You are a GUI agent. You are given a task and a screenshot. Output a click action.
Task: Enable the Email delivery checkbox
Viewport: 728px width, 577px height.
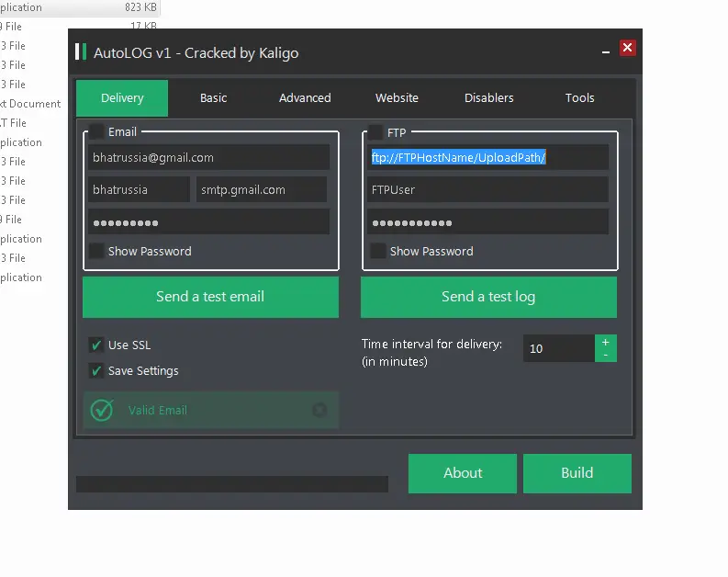click(x=96, y=132)
